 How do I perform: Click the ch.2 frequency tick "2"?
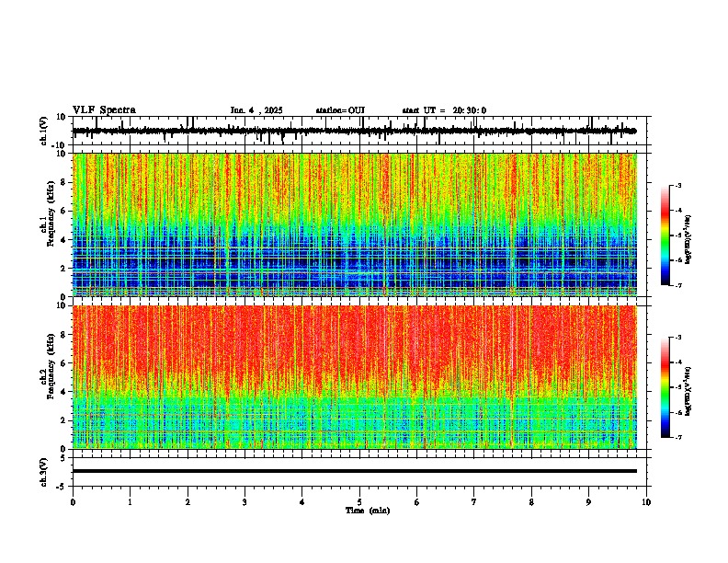pyautogui.click(x=63, y=420)
